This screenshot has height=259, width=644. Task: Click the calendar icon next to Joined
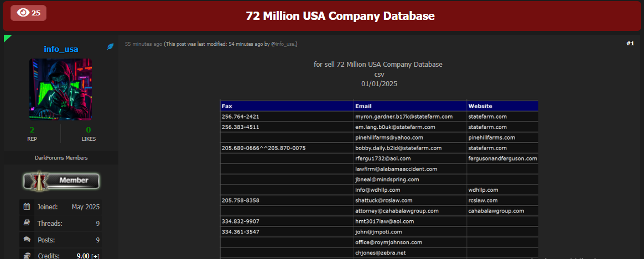27,207
